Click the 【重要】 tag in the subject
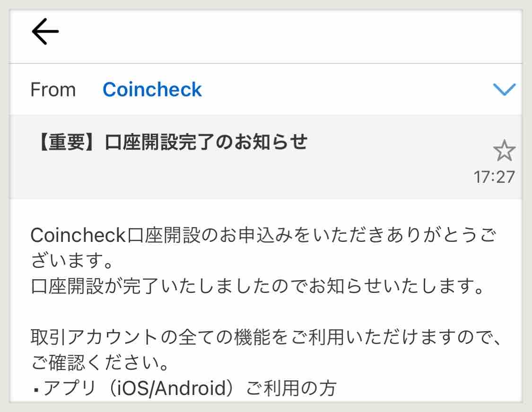532x412 pixels. tap(67, 142)
